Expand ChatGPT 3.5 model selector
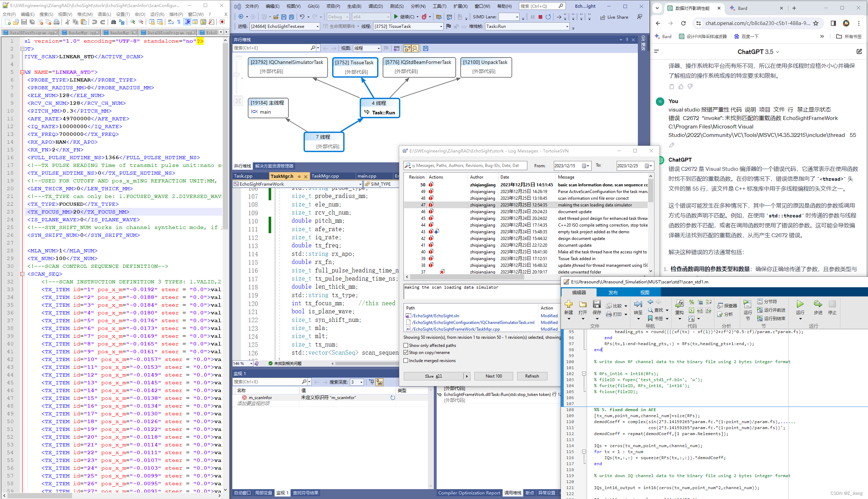This screenshot has height=499, width=868. click(x=758, y=52)
